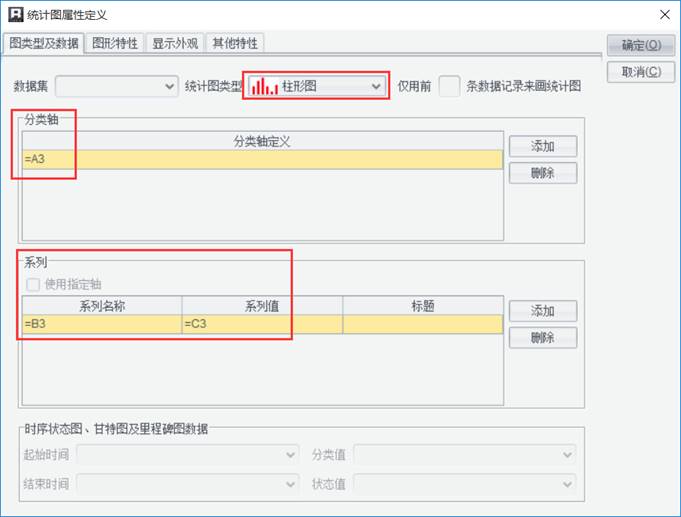This screenshot has width=681, height=517.
Task: Expand the 状态值 dropdown
Action: pos(465,484)
